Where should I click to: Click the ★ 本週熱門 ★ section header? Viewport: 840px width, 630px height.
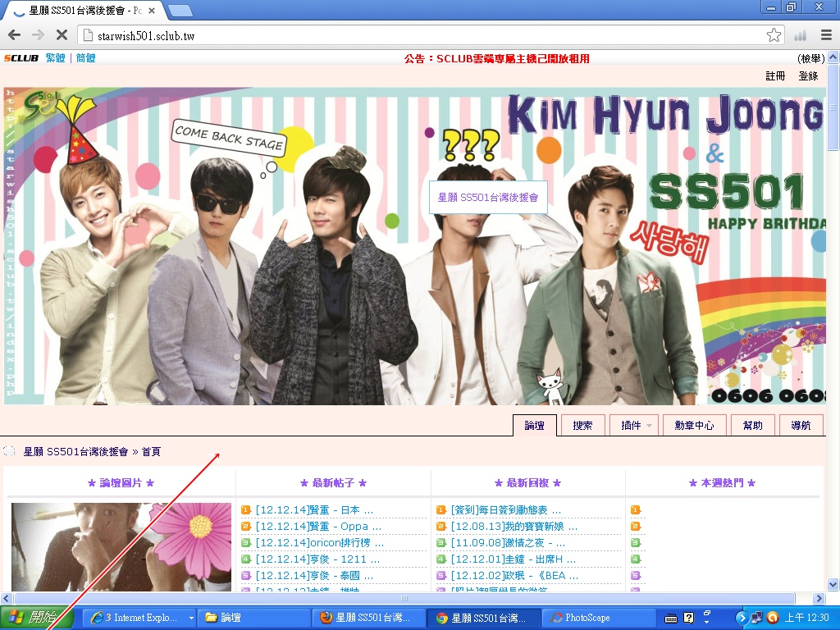(722, 482)
